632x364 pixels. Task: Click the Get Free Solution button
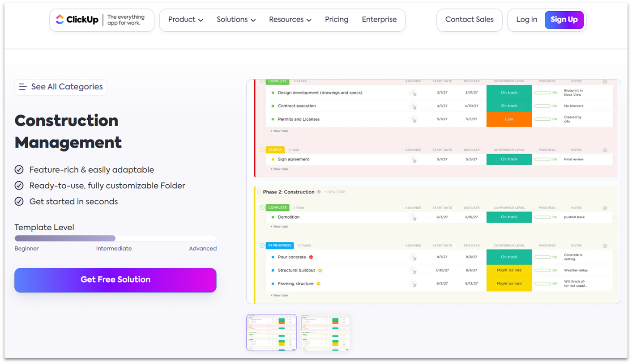(x=115, y=280)
